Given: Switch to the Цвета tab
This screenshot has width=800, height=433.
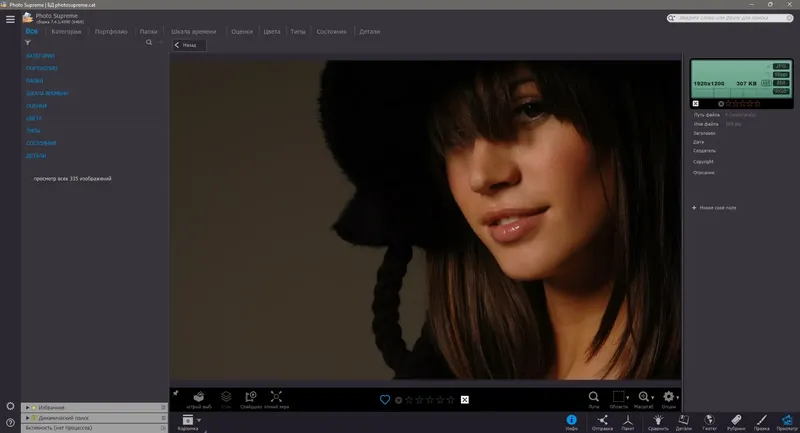Looking at the screenshot, I should click(272, 32).
